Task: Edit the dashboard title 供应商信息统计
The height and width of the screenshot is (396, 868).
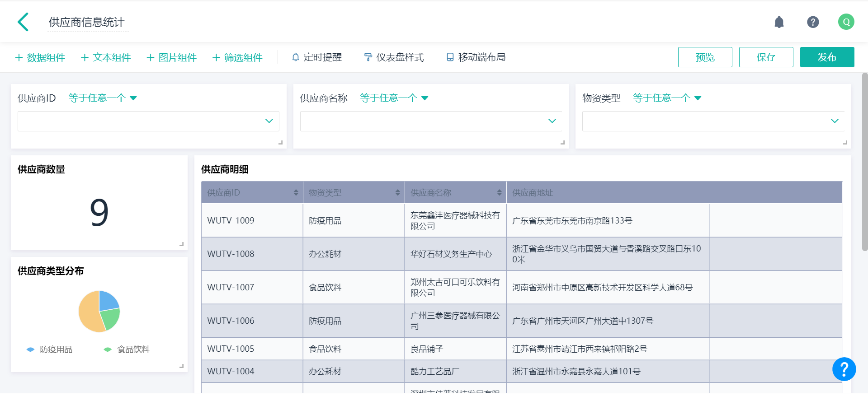Action: [87, 22]
